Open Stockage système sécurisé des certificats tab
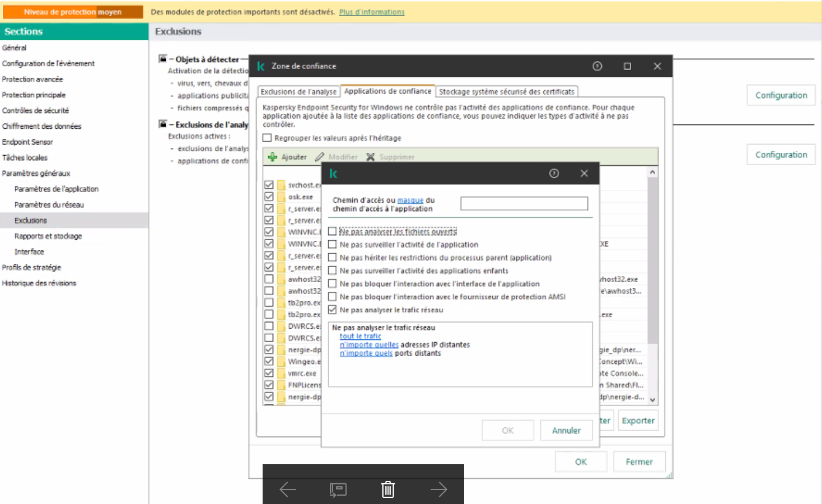The width and height of the screenshot is (822, 504). click(x=506, y=92)
